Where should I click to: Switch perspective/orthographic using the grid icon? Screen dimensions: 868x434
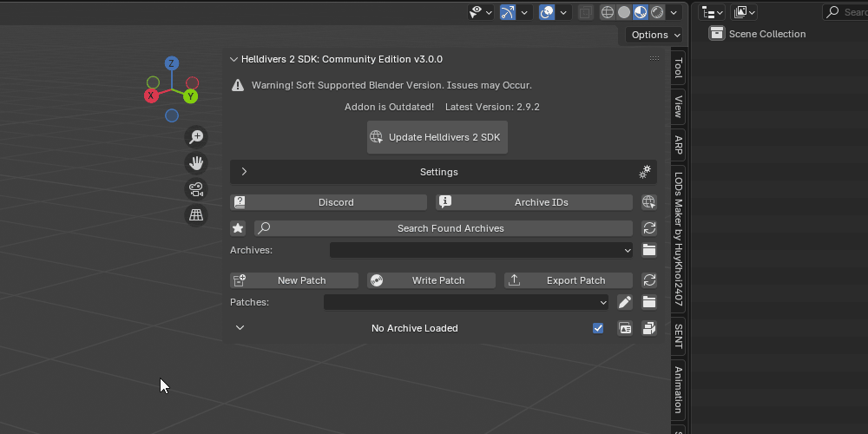[x=196, y=214]
